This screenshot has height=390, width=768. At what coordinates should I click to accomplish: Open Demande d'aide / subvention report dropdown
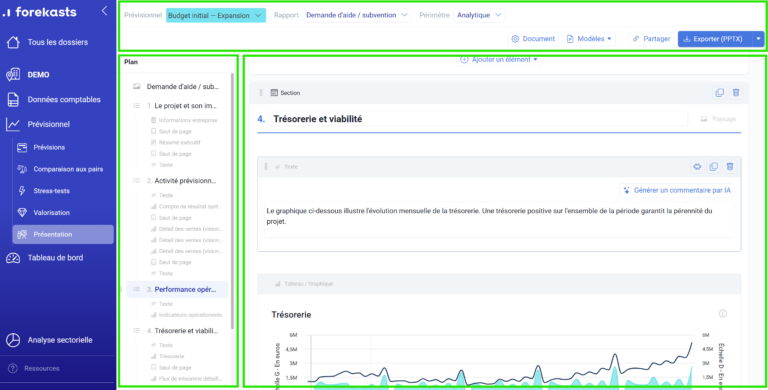tap(357, 15)
